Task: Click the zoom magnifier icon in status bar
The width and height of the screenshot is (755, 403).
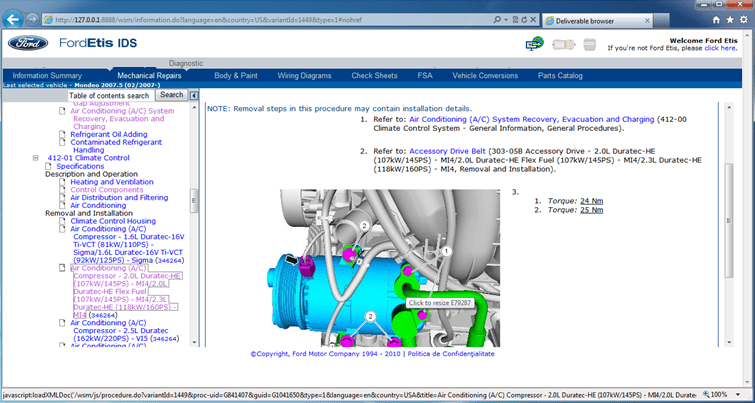Action: [706, 394]
